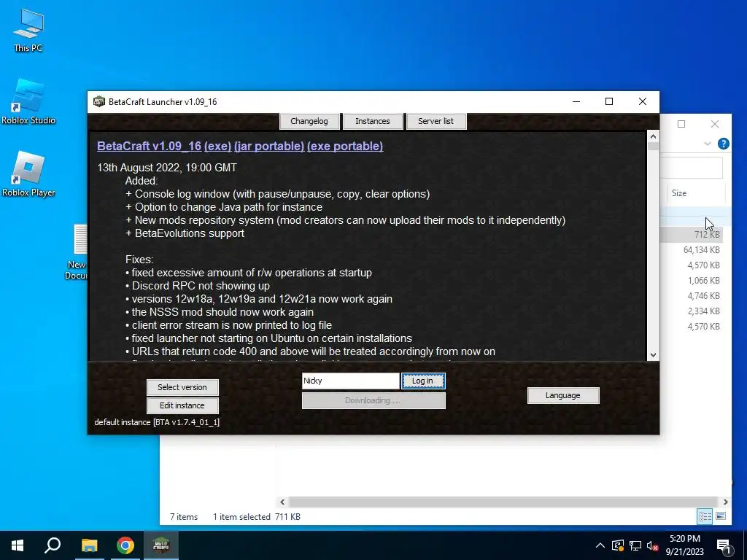747x560 pixels.
Task: Click File Explorer horizontal scroll left arrow
Action: 282,502
